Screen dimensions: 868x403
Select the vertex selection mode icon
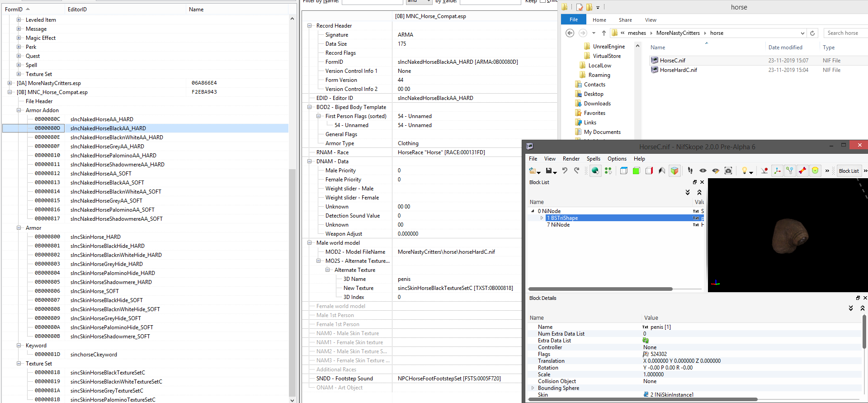608,171
